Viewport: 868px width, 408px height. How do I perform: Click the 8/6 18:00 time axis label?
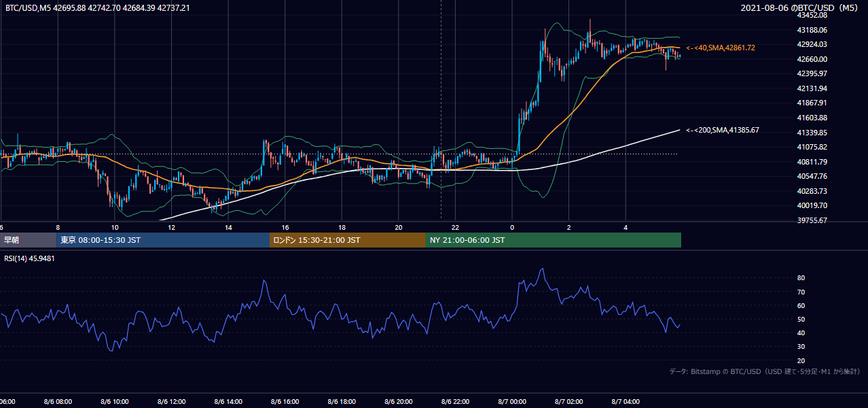point(342,402)
